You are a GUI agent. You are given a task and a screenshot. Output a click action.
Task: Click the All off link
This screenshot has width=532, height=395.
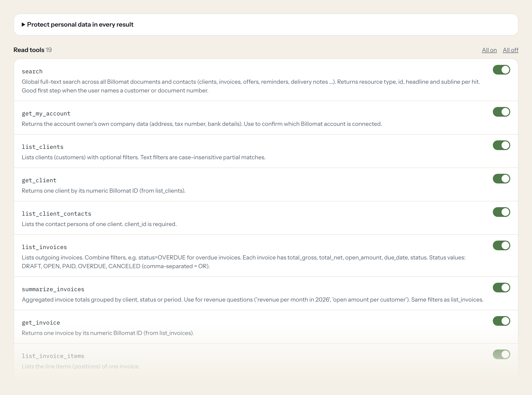(510, 50)
